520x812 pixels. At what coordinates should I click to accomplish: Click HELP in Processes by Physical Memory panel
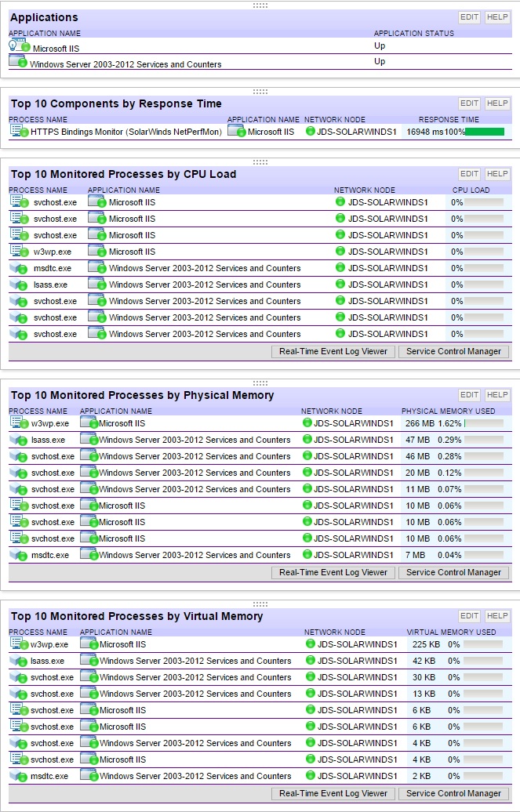point(496,394)
